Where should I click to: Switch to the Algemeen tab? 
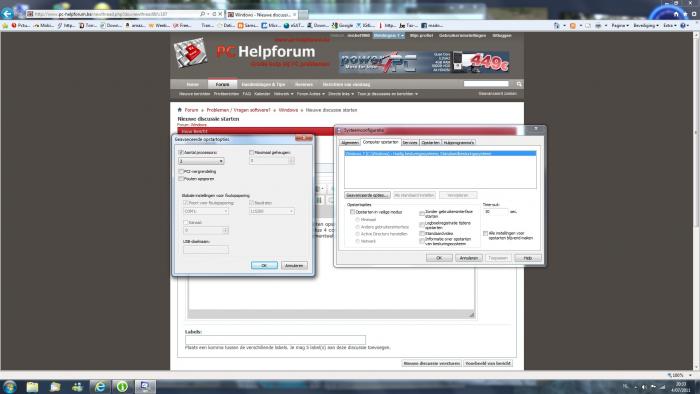tap(350, 143)
